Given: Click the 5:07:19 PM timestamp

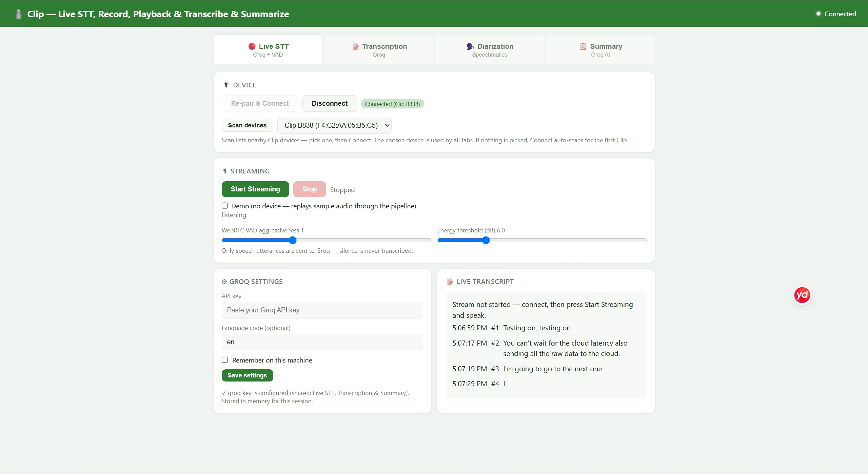Looking at the screenshot, I should (x=470, y=369).
